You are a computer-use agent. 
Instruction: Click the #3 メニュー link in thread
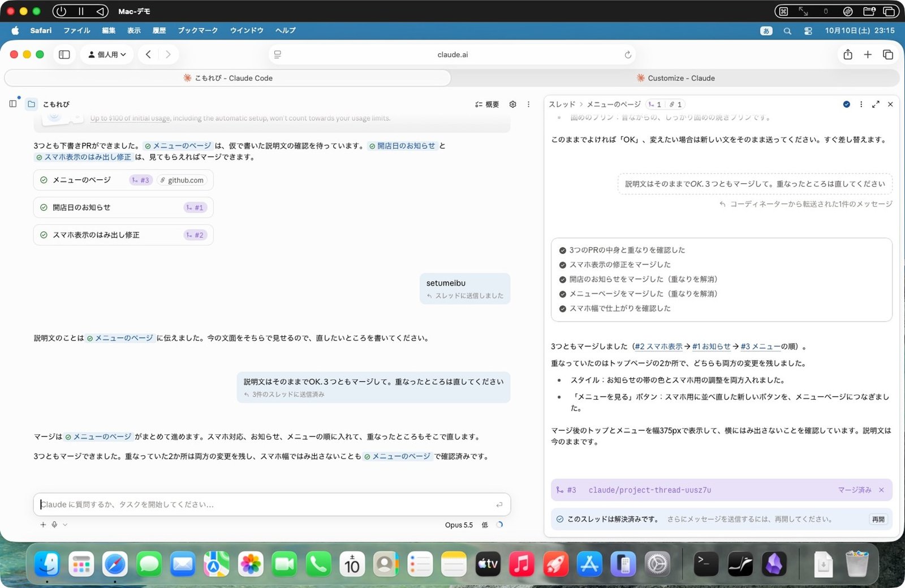pos(761,346)
